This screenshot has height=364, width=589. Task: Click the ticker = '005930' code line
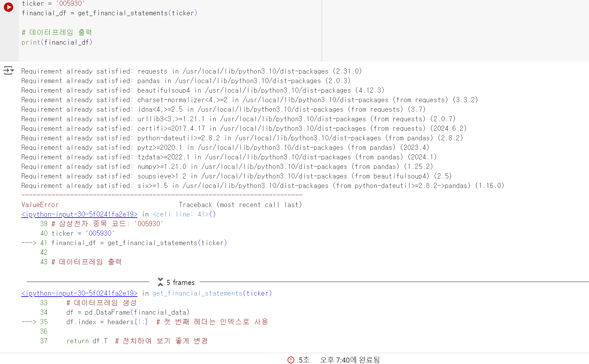pos(53,3)
